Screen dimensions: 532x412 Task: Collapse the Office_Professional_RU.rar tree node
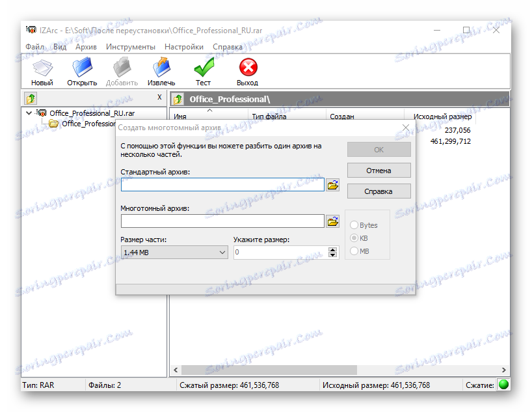29,113
